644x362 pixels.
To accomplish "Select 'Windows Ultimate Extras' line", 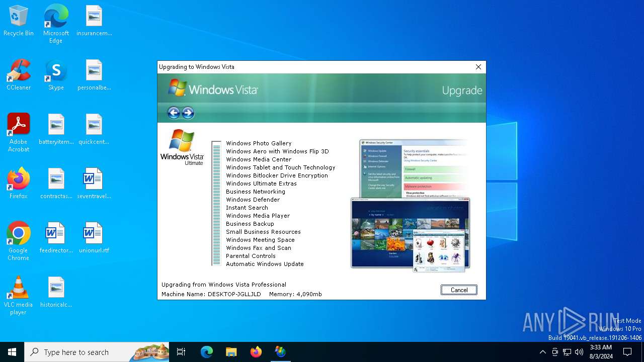I will click(261, 184).
